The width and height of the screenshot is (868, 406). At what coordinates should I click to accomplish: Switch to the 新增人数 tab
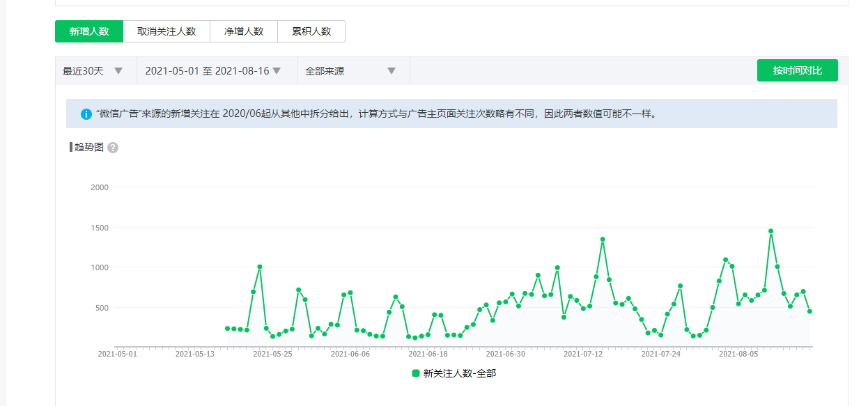click(89, 31)
